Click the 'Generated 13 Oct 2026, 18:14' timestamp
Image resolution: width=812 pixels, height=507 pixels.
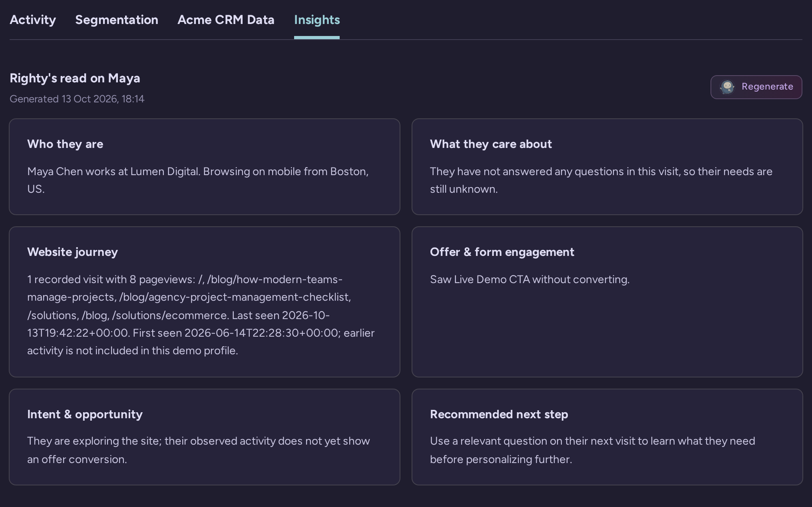click(77, 99)
